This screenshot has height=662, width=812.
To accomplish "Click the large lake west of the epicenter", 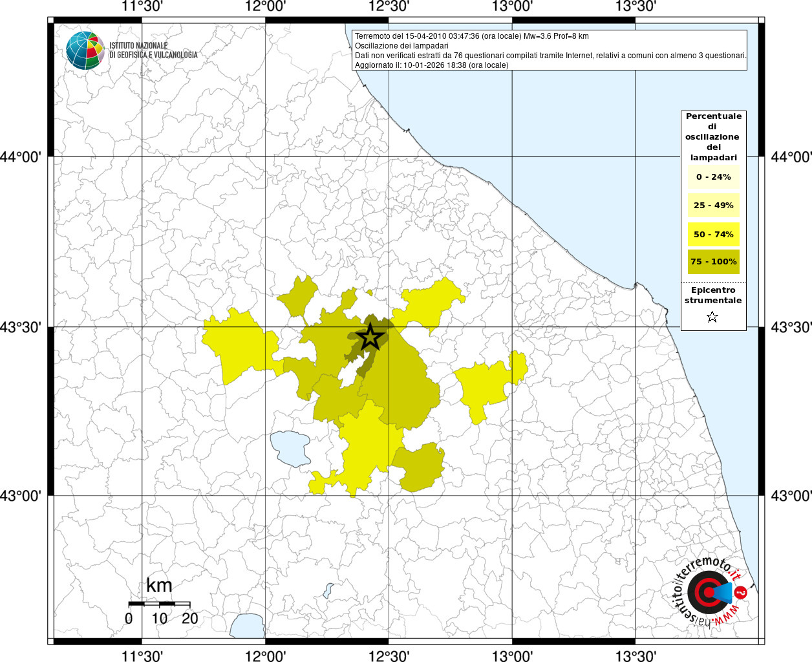I will [x=290, y=448].
